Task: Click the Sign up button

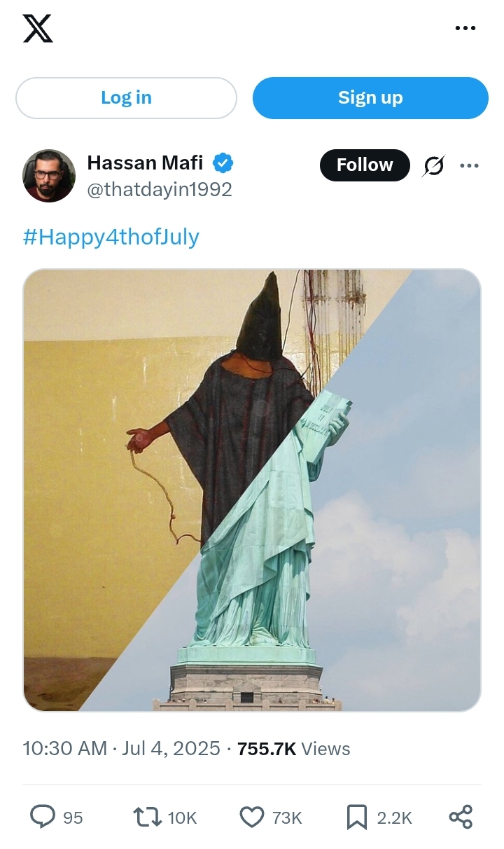Action: coord(370,97)
